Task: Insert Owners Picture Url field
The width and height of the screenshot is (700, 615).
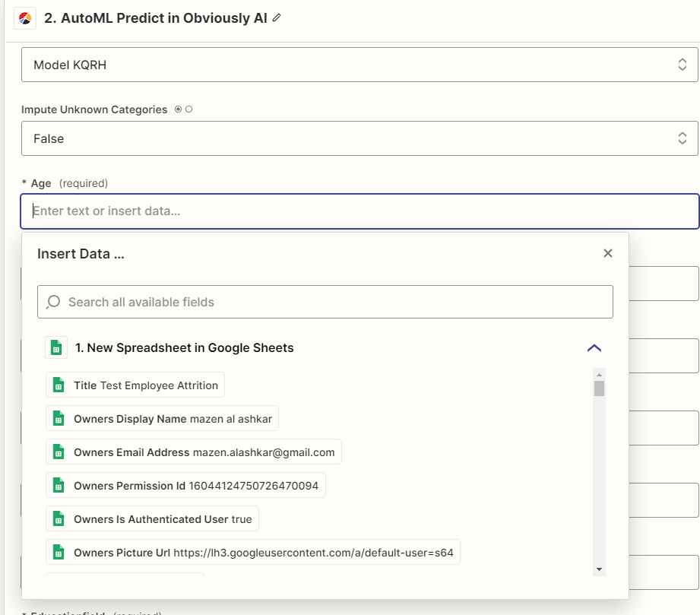Action: pyautogui.click(x=253, y=553)
